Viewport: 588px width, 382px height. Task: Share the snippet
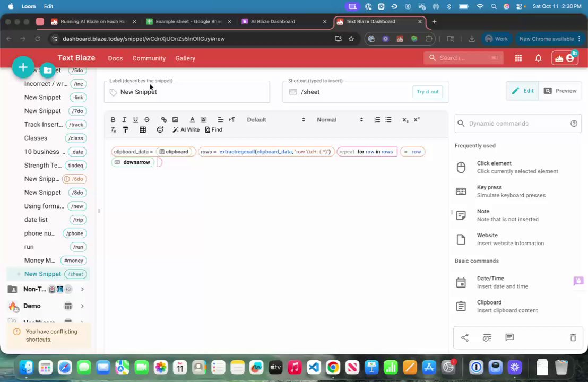(465, 338)
